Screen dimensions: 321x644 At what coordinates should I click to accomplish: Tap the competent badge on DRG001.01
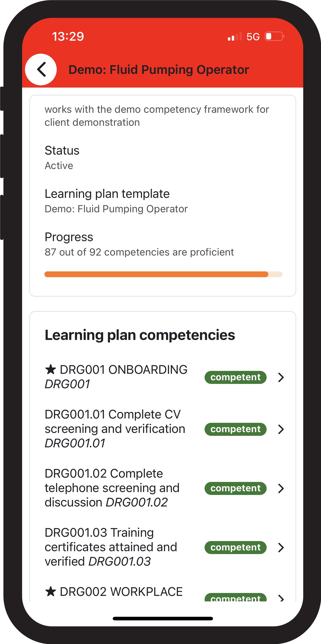(235, 429)
